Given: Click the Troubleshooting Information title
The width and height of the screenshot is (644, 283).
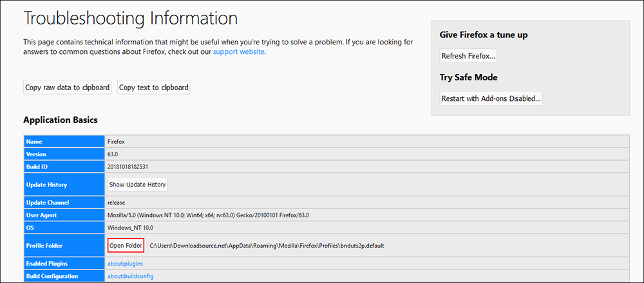Looking at the screenshot, I should pos(131,19).
